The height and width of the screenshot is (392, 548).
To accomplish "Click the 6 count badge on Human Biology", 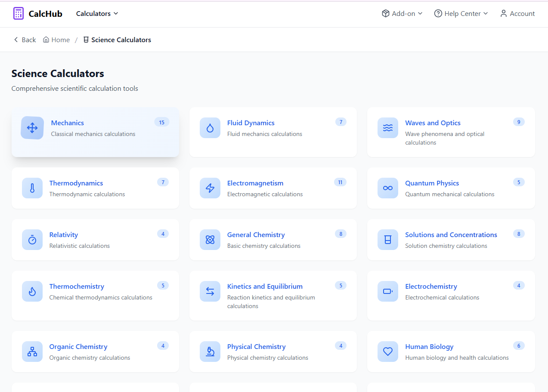I will click(x=519, y=346).
